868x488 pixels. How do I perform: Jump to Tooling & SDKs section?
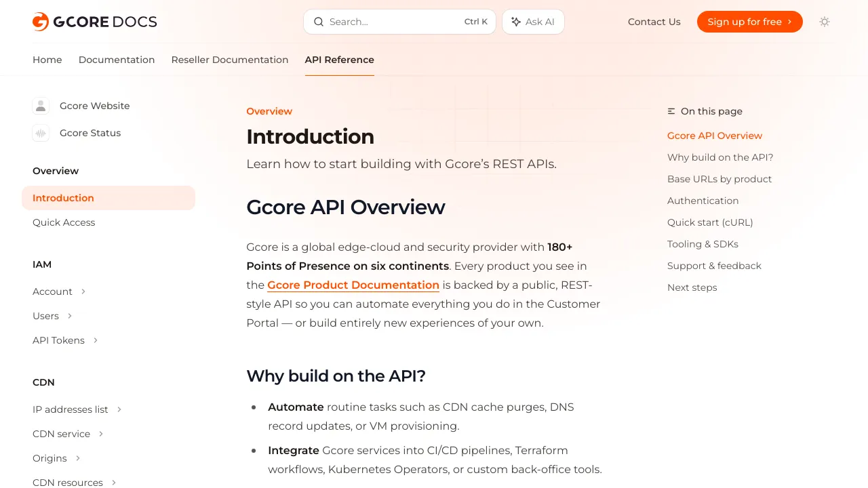tap(703, 244)
